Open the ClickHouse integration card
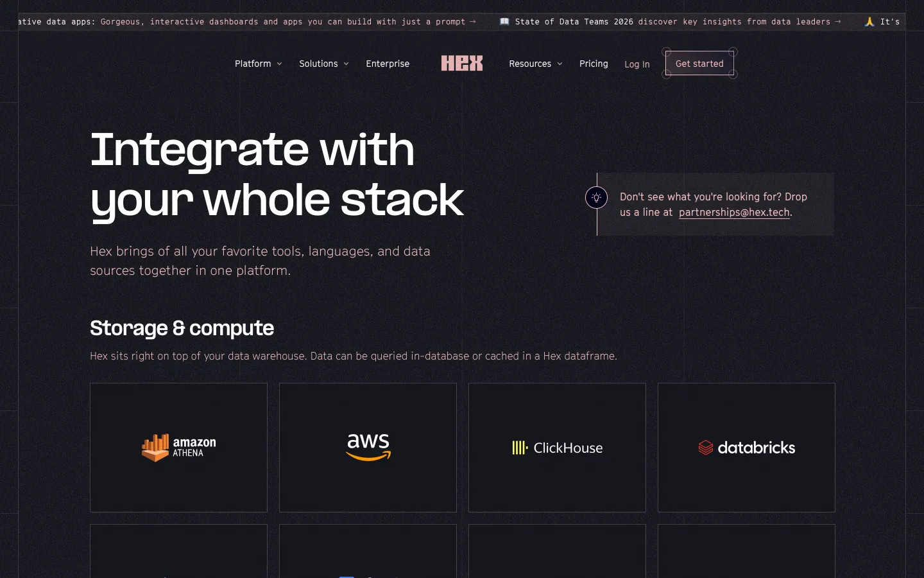The height and width of the screenshot is (578, 924). 557,448
